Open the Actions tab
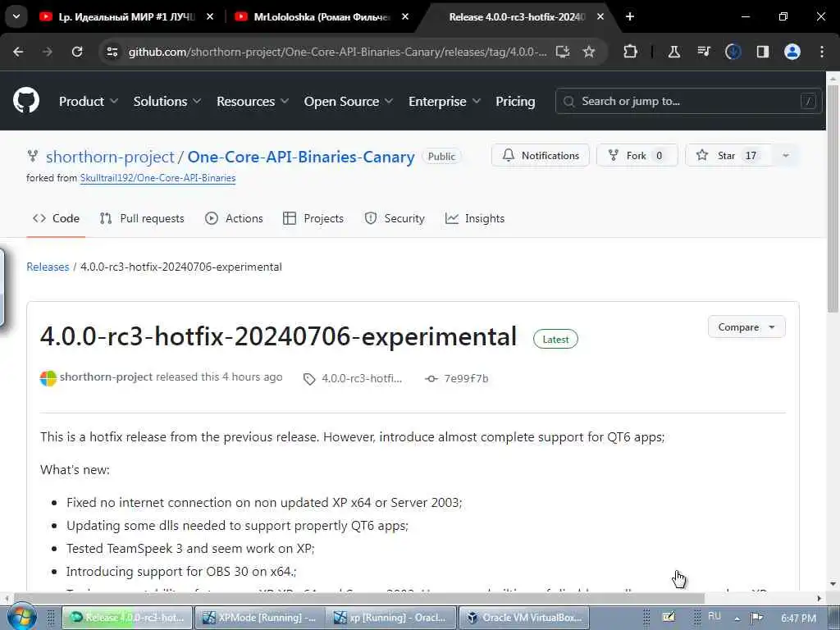The height and width of the screenshot is (630, 840). pyautogui.click(x=234, y=218)
